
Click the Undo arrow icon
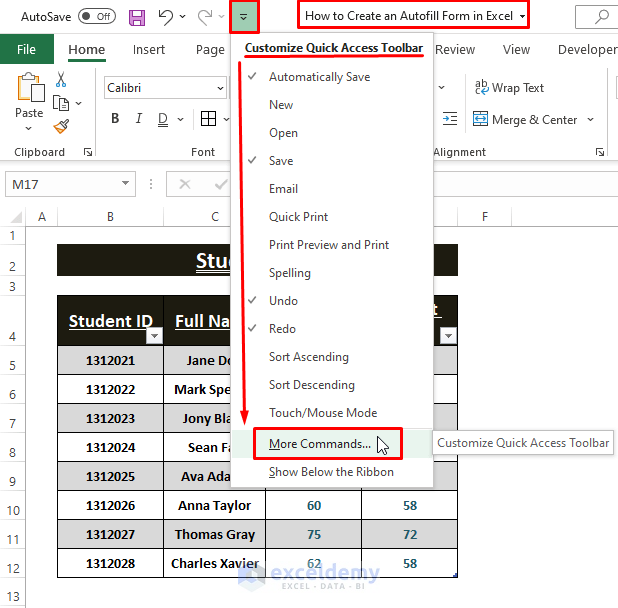[166, 17]
